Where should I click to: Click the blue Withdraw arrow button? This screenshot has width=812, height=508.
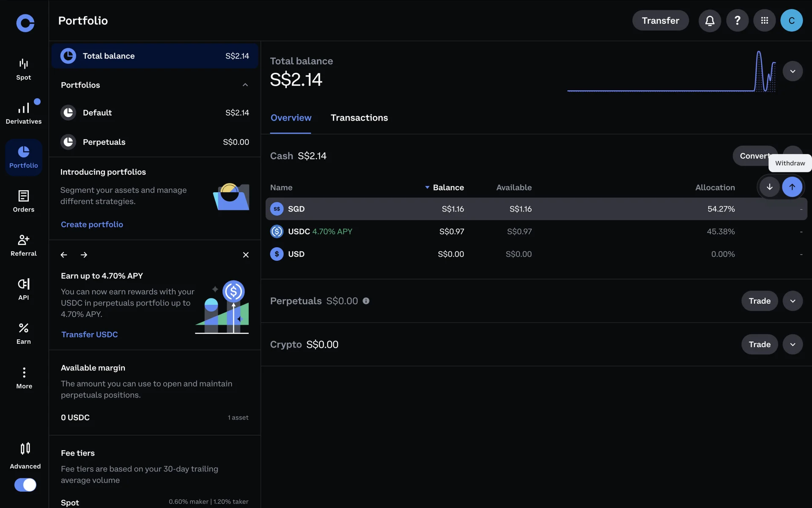[x=792, y=187]
